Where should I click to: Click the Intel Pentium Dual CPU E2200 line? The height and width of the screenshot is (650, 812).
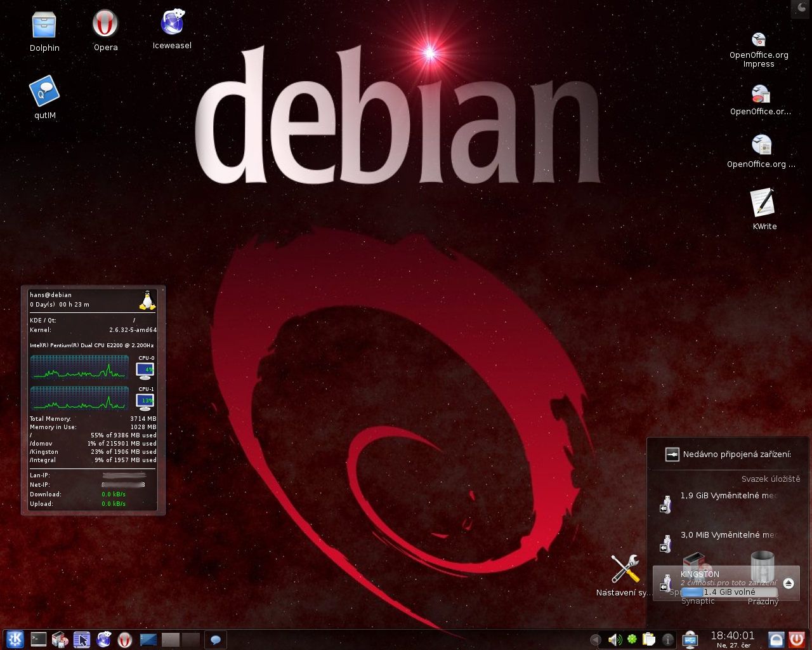92,345
